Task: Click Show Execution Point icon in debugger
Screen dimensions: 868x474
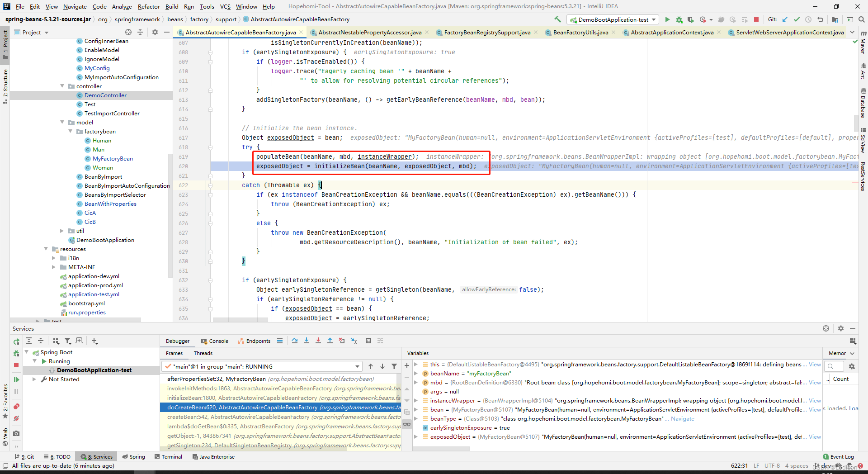Action: coord(280,341)
